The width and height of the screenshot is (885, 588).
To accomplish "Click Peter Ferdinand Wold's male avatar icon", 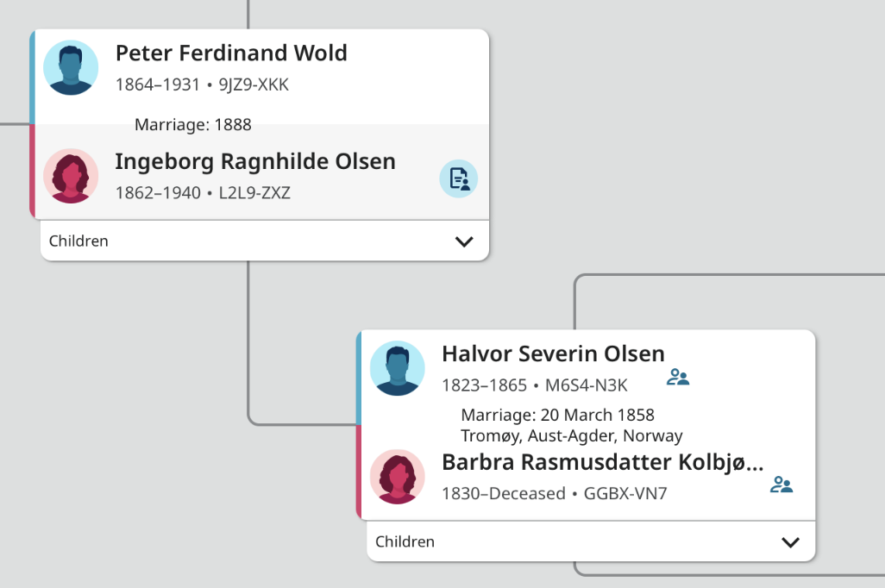I will click(x=71, y=67).
